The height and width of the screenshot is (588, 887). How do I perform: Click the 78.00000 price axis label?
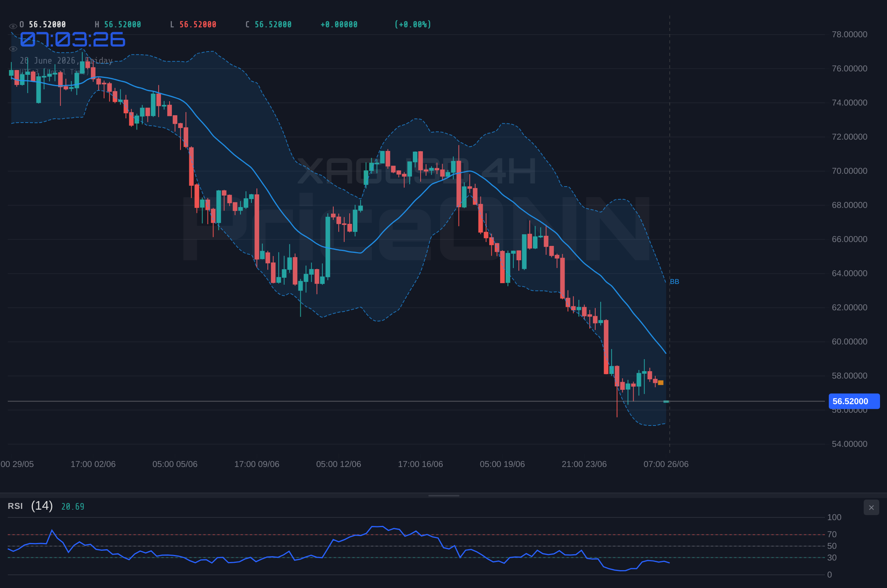(849, 35)
